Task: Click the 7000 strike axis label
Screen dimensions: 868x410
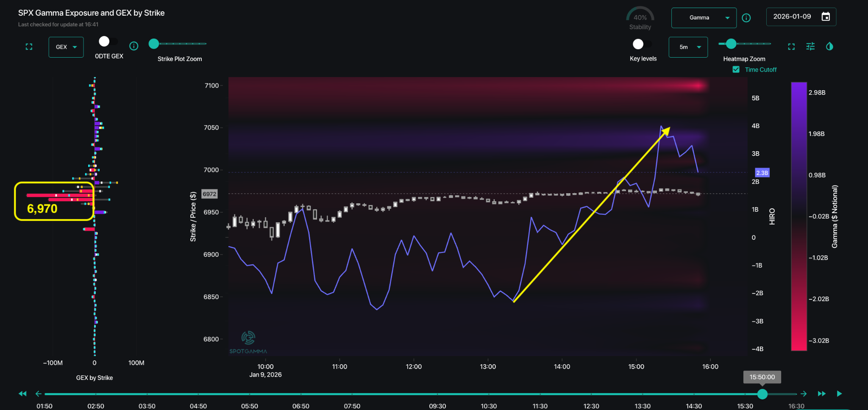Action: [x=211, y=170]
